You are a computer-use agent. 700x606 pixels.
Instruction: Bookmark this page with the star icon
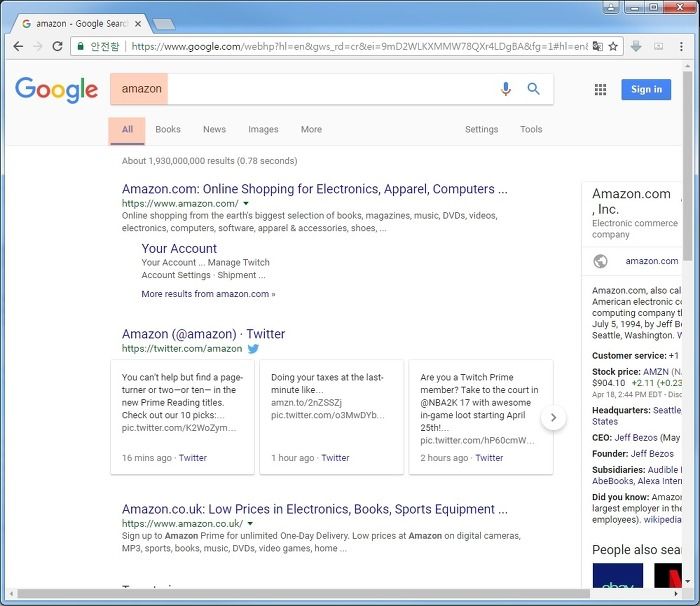pos(613,46)
